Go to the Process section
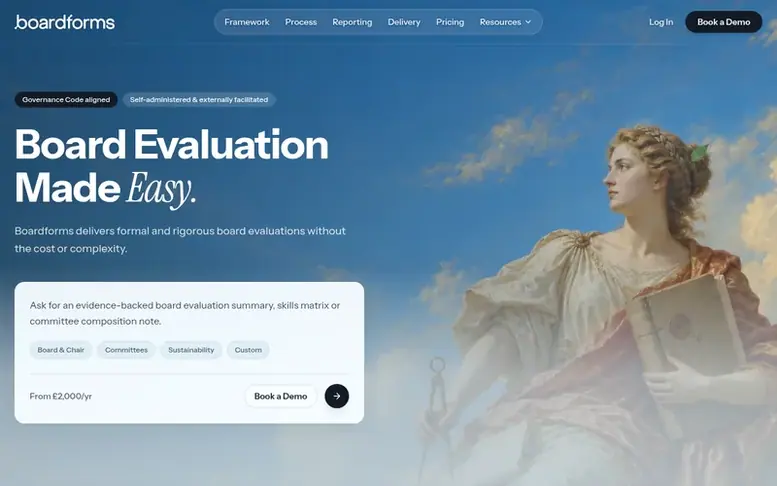The image size is (777, 486). [x=301, y=22]
